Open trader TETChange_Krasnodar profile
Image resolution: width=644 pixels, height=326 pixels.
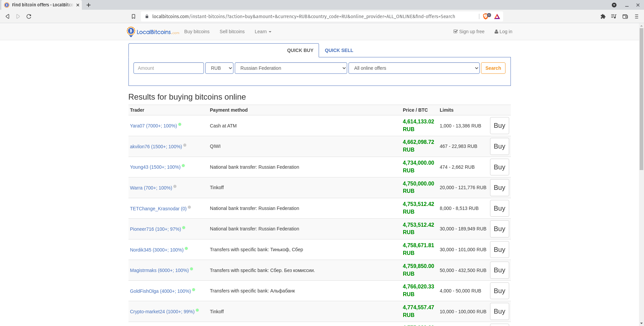(x=158, y=209)
